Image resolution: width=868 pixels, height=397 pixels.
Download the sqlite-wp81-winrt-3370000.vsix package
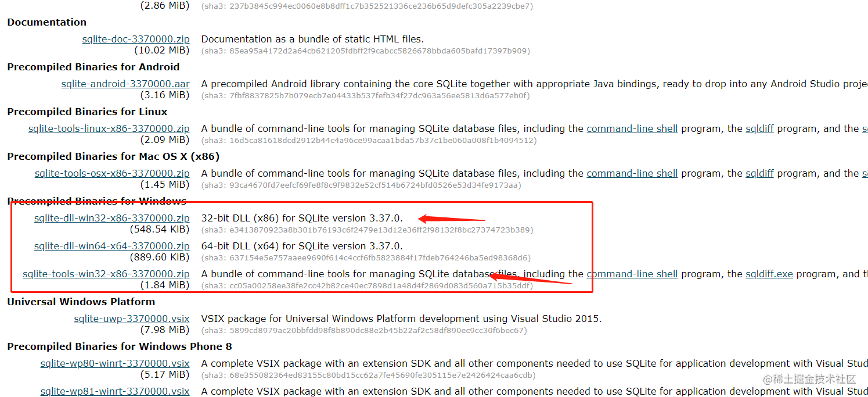point(114,391)
